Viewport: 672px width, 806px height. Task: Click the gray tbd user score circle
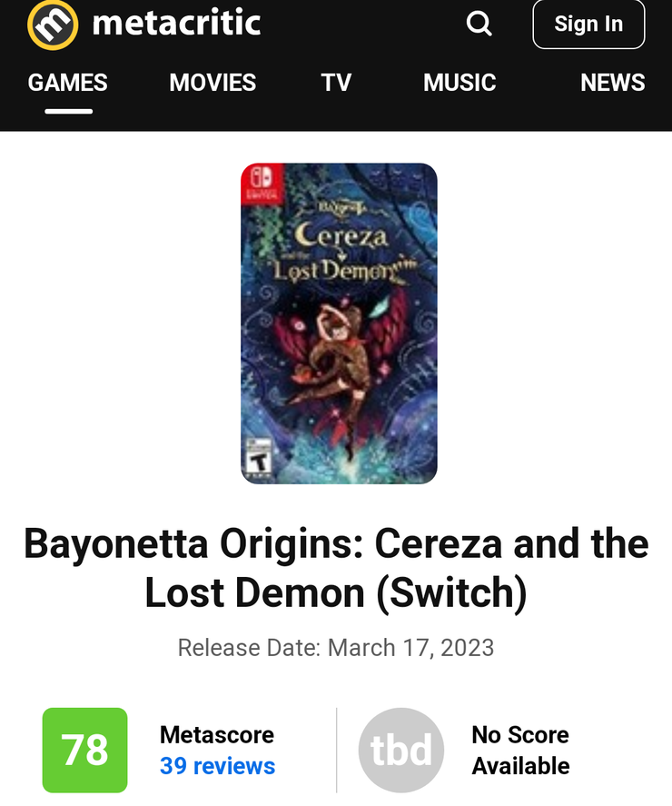pos(401,751)
